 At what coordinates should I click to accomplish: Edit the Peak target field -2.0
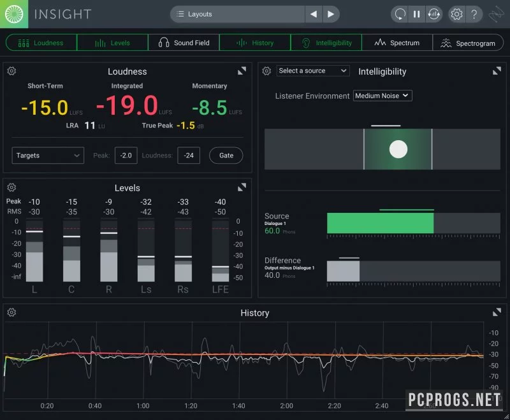(126, 156)
